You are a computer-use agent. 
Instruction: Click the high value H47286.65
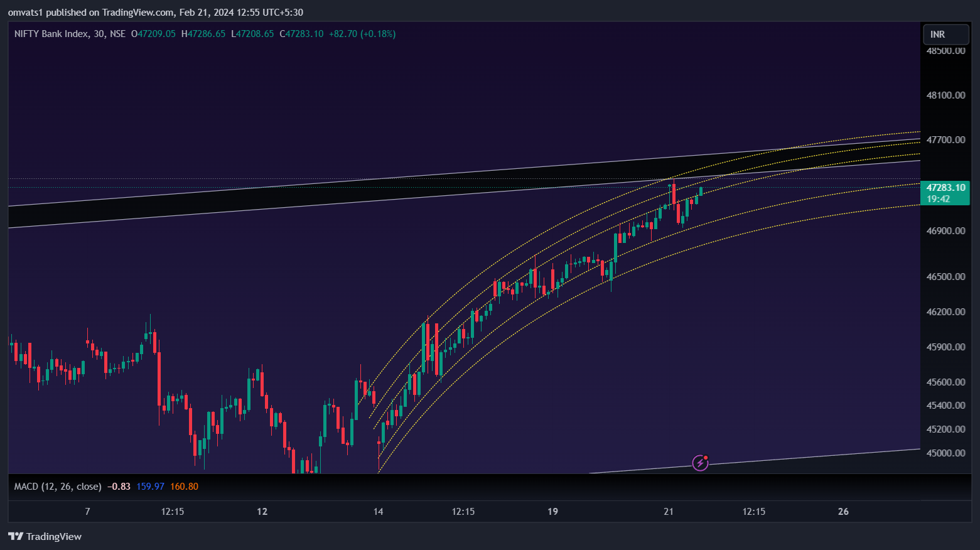tap(203, 34)
